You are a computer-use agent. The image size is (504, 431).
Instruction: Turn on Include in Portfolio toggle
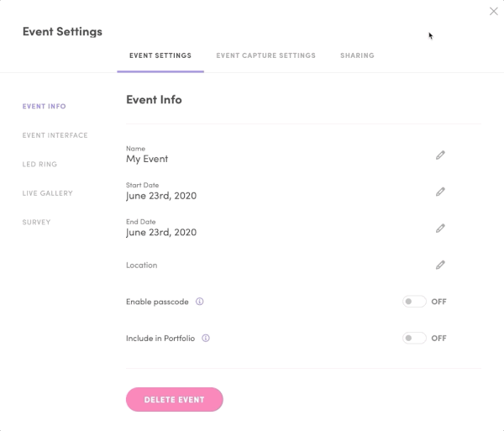[x=414, y=338]
